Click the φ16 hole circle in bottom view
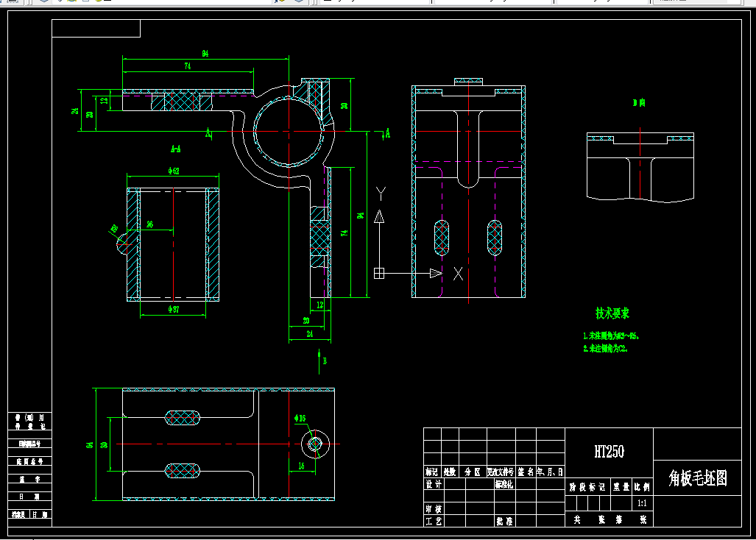The width and height of the screenshot is (756, 540). (315, 444)
